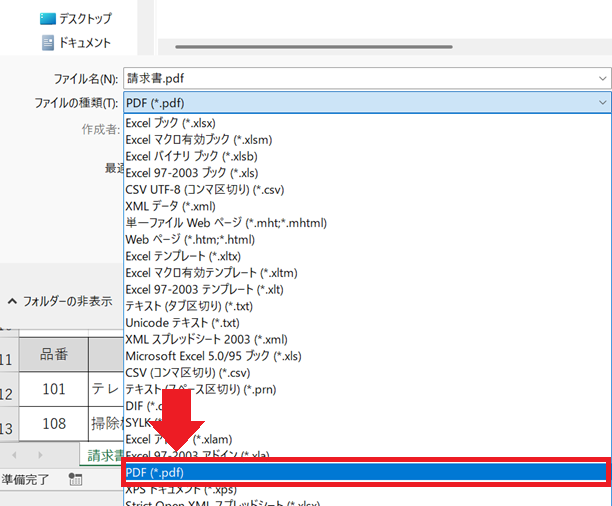Choose Unicode テキスト (*.txt) file type

tap(182, 323)
